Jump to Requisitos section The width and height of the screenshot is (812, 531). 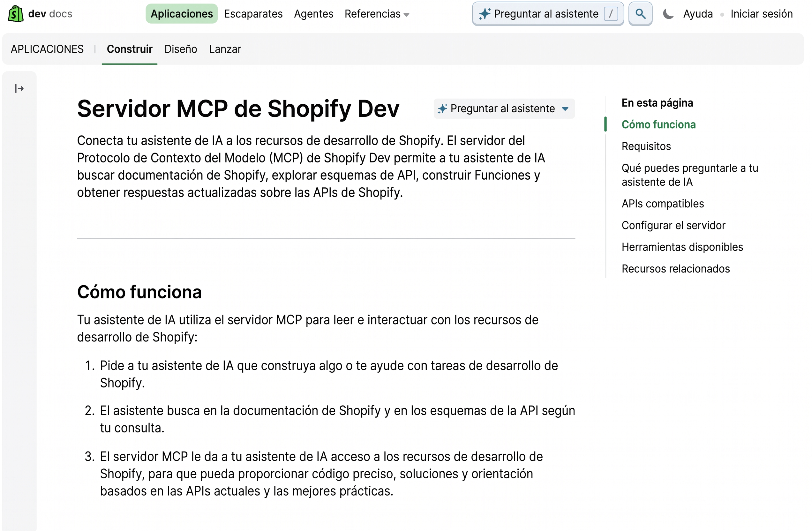coord(646,146)
